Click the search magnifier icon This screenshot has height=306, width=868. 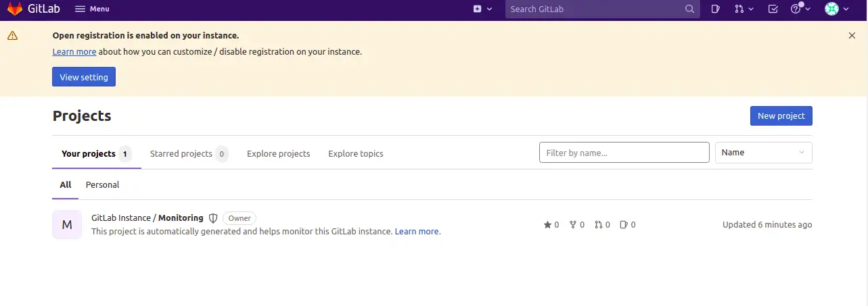689,9
